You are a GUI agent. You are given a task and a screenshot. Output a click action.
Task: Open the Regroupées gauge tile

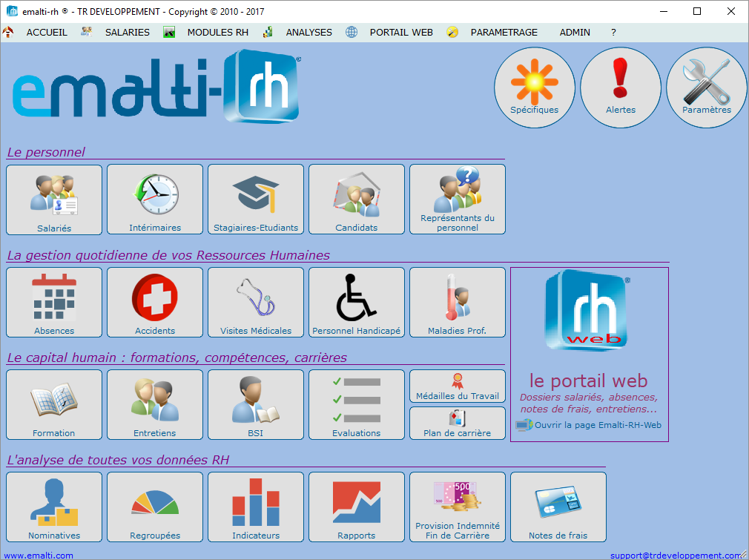[x=155, y=507]
